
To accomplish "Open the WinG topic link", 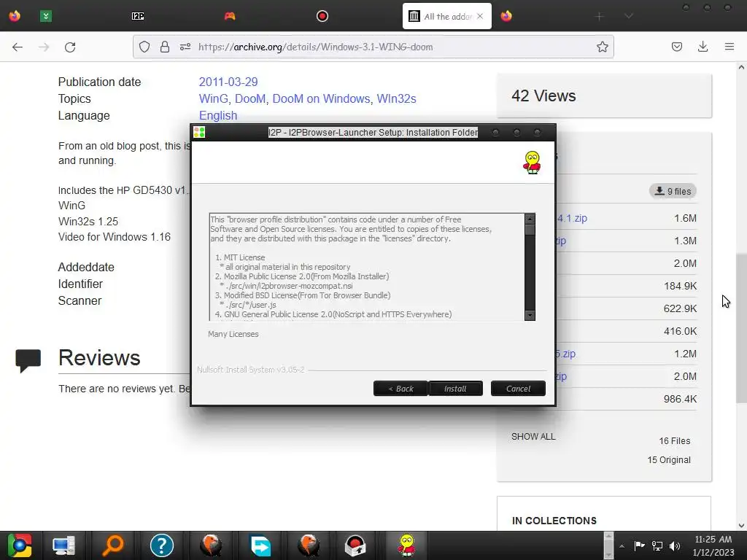I will [214, 98].
